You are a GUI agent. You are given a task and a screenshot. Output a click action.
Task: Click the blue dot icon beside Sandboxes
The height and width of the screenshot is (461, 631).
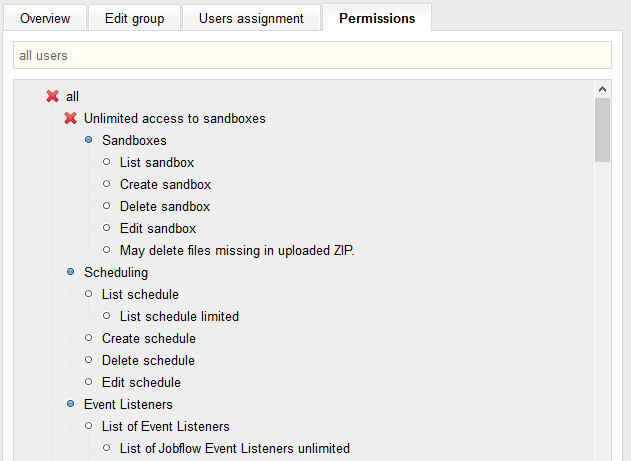(89, 140)
